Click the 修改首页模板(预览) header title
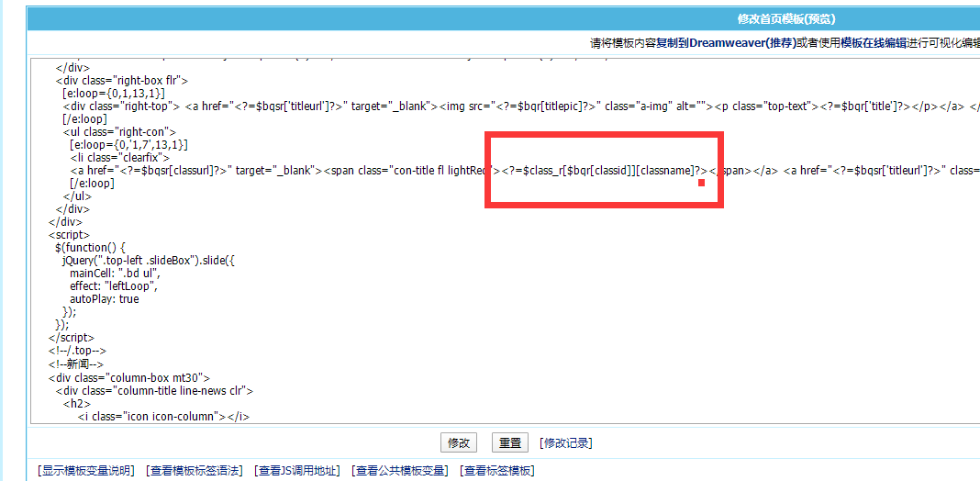980x481 pixels. click(x=785, y=18)
